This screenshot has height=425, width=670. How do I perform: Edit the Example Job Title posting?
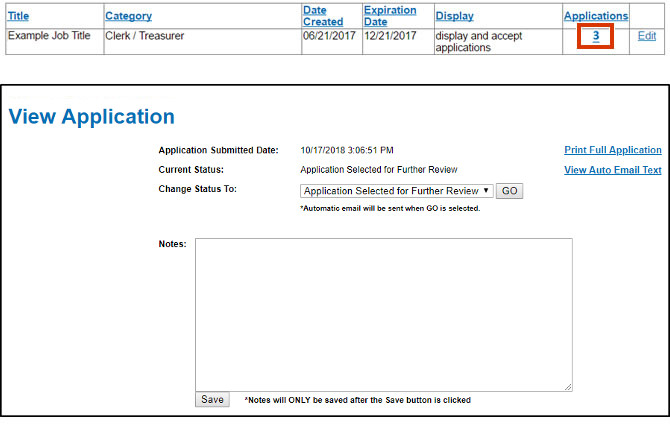pos(647,36)
